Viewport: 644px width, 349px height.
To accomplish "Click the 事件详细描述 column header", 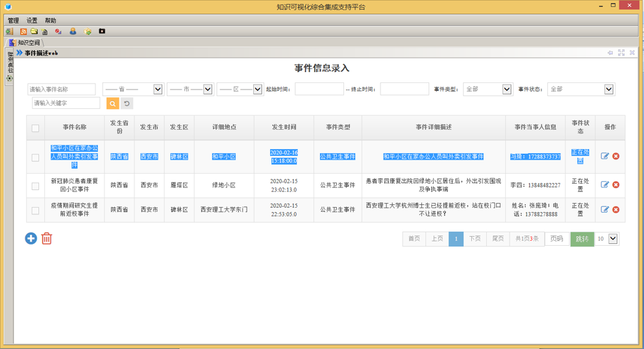I will 433,127.
